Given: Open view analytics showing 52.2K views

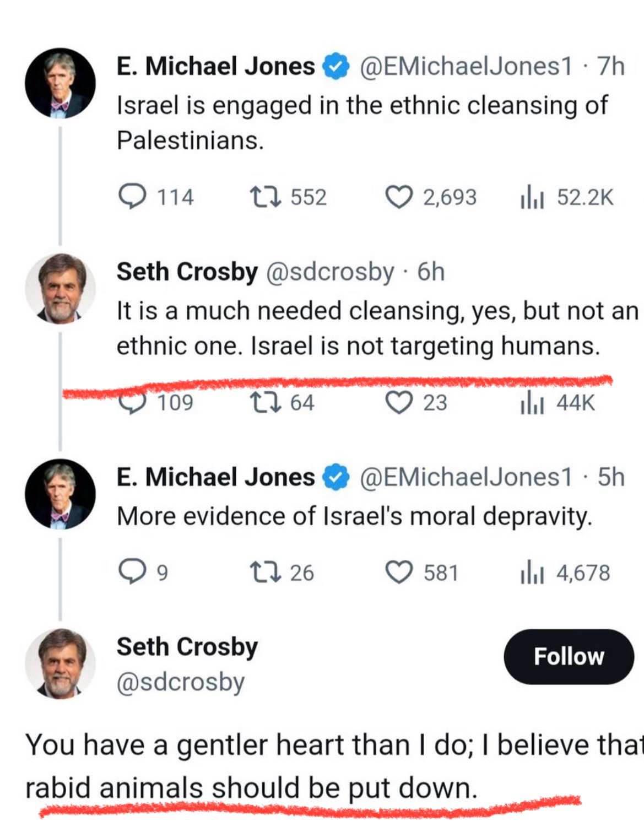Looking at the screenshot, I should click(532, 198).
